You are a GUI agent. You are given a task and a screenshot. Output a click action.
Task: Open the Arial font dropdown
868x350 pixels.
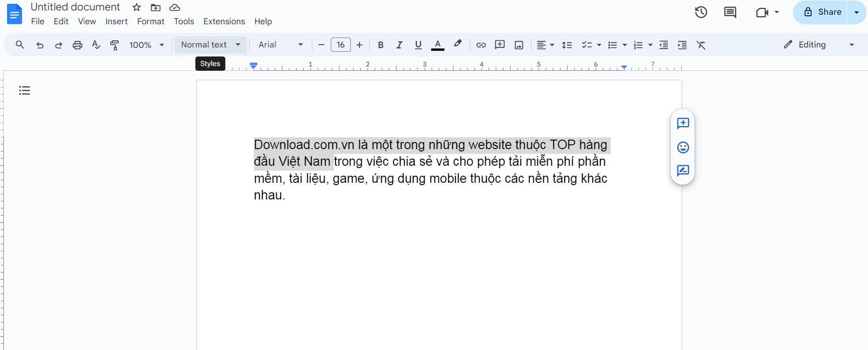(x=280, y=45)
